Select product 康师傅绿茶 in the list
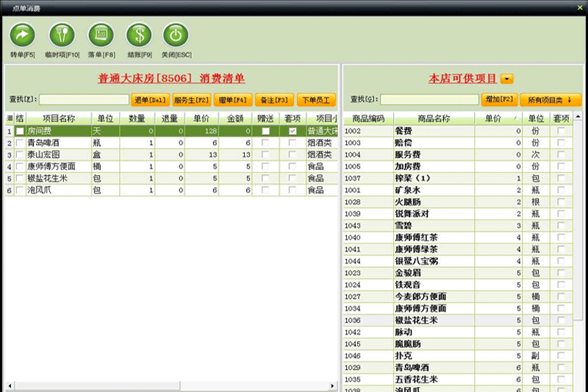The width and height of the screenshot is (588, 392). click(458, 249)
